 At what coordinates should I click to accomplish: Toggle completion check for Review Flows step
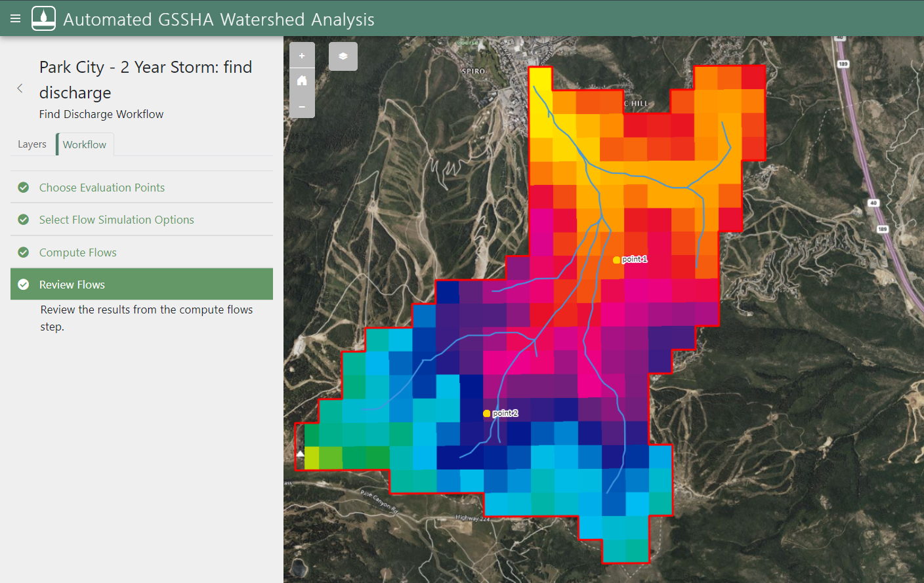pyautogui.click(x=23, y=285)
